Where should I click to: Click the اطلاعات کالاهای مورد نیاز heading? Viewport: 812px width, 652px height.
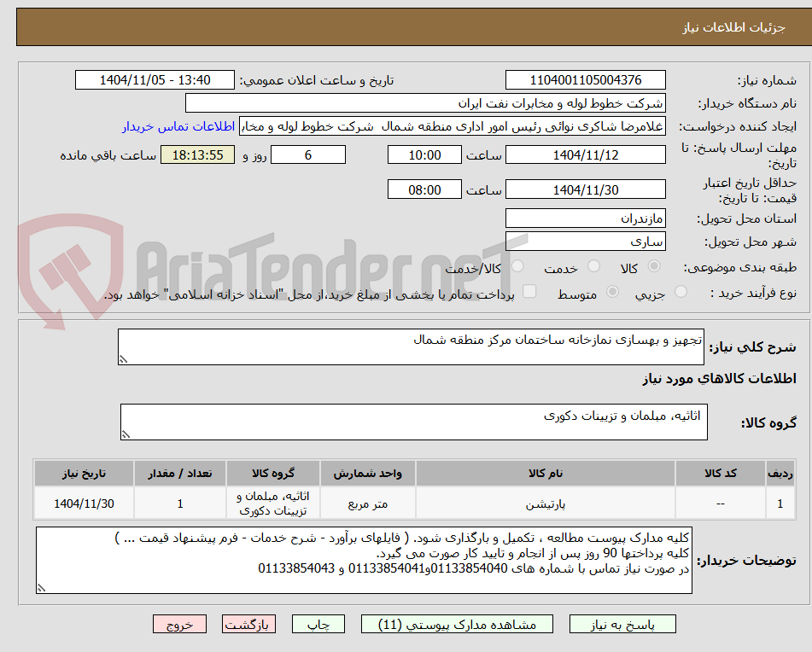[719, 379]
